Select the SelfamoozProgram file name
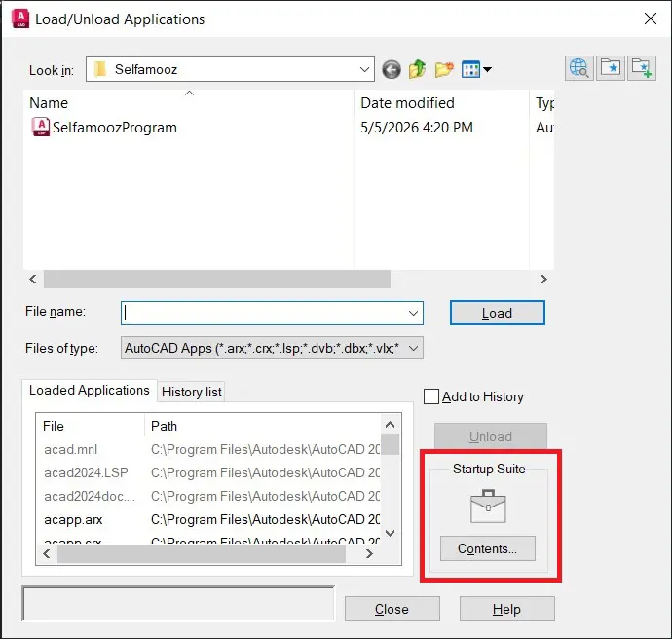This screenshot has height=639, width=672. coord(114,128)
